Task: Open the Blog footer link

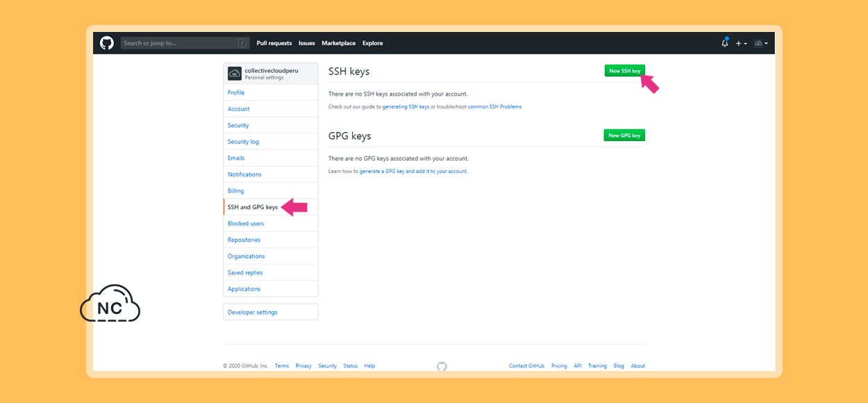Action: coord(619,366)
